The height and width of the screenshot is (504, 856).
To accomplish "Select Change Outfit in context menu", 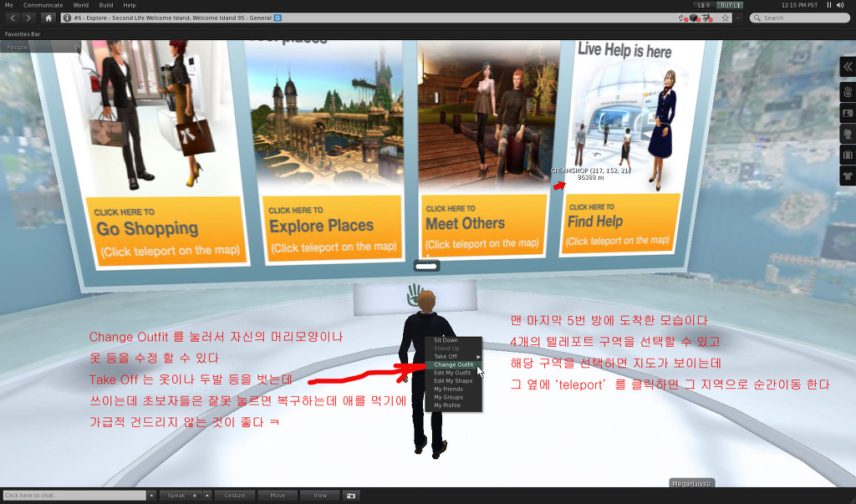I will point(454,364).
